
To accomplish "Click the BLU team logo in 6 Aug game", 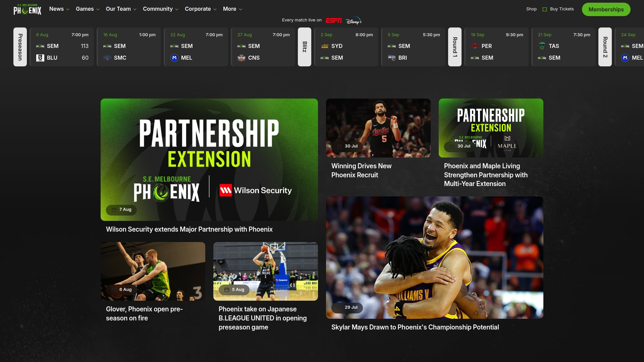I will (x=40, y=58).
